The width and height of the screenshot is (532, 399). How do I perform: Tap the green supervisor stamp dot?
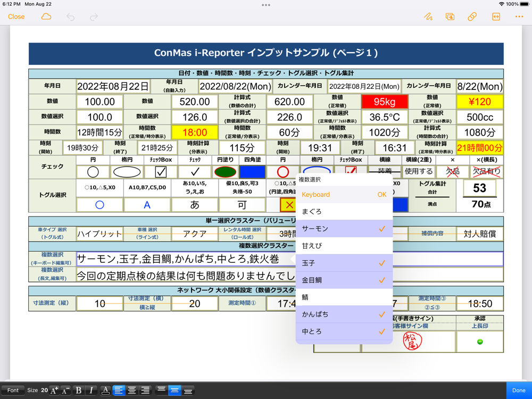point(480,342)
